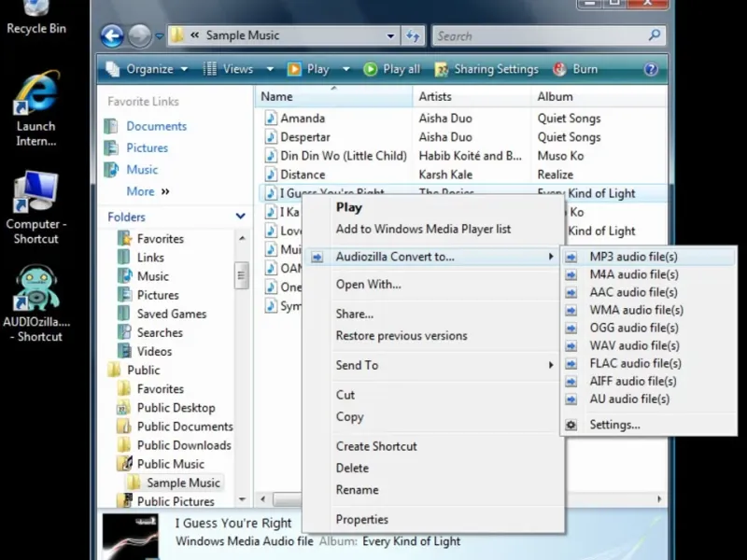The width and height of the screenshot is (747, 560).
Task: Open the Help question mark icon
Action: point(651,69)
